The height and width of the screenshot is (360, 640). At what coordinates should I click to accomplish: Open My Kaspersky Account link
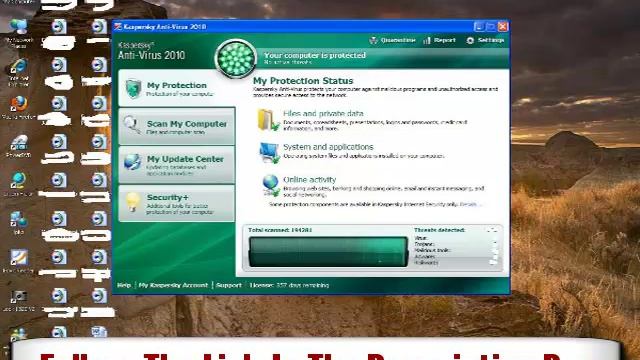(x=173, y=285)
